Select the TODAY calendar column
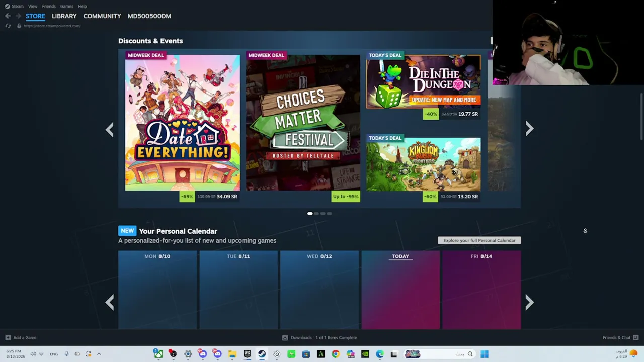This screenshot has width=644, height=362. tap(400, 290)
